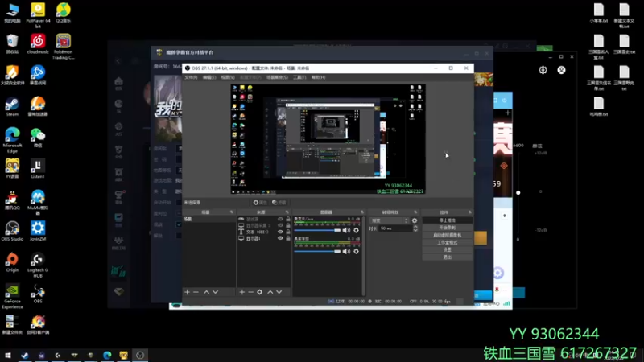Select the GeForce Experience desktop shortcut
The height and width of the screenshot is (362, 644).
(12, 296)
